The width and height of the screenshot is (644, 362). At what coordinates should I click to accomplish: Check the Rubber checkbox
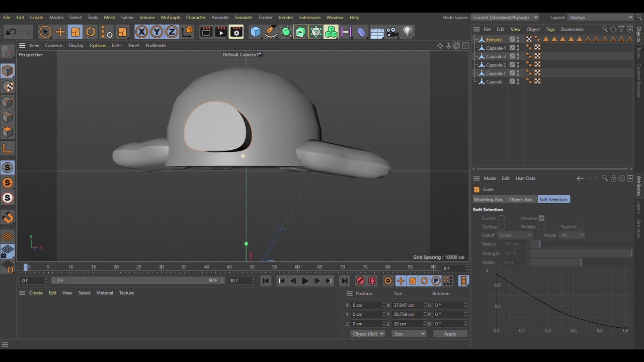pos(541,227)
